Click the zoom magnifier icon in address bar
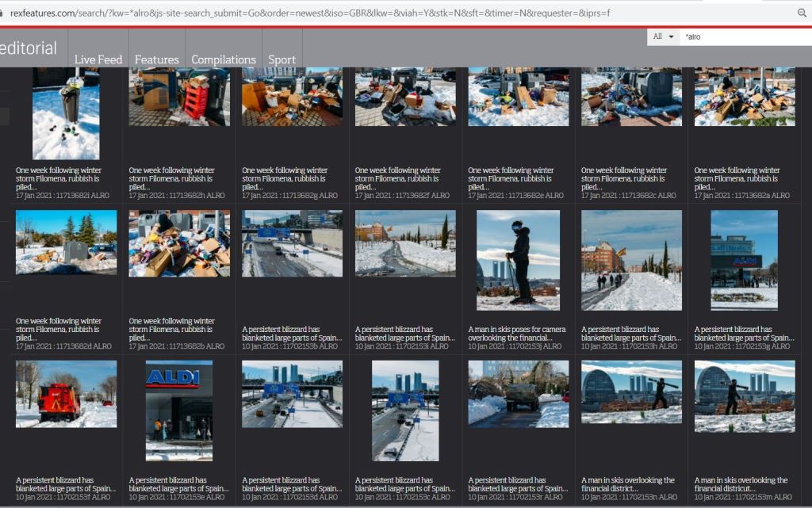Viewport: 812px width, 508px height. 802,13
